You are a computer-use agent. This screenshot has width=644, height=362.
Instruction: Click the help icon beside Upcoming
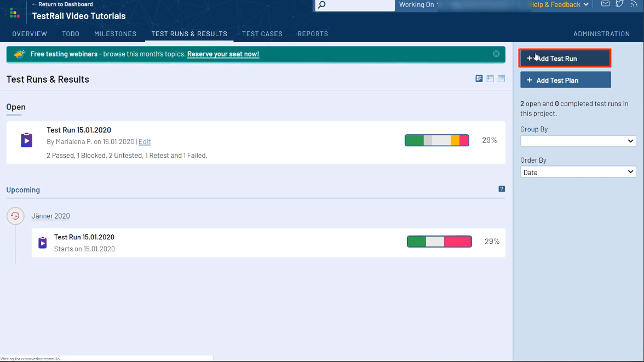tap(502, 189)
